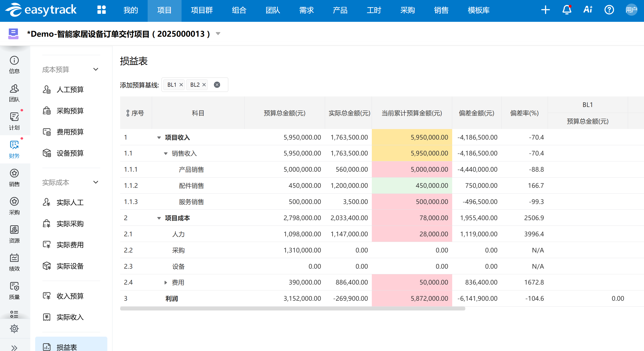Remove the BL1 baseline tag
This screenshot has height=351, width=644.
click(181, 85)
